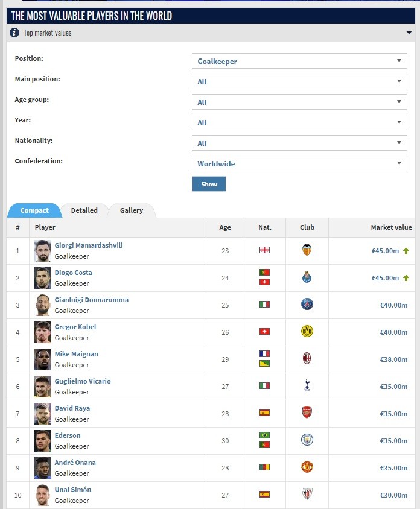The image size is (420, 509).
Task: Expand the Confederation dropdown showing Worldwide
Action: (299, 163)
